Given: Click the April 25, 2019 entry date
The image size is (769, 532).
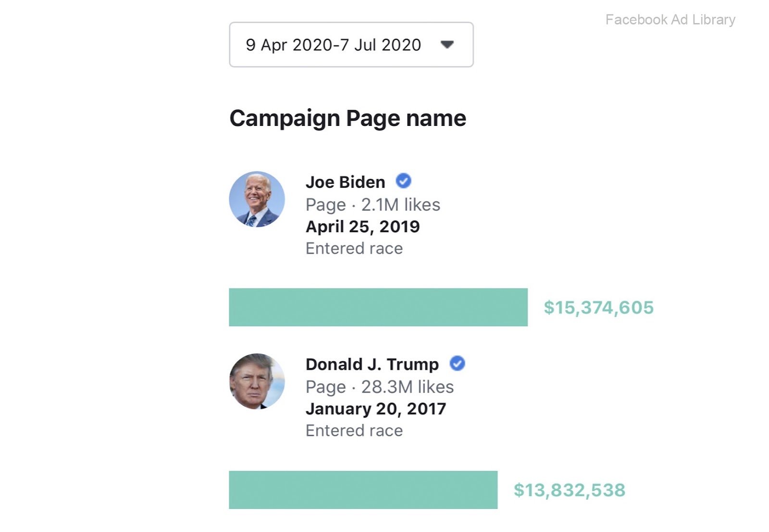Looking at the screenshot, I should 362,226.
